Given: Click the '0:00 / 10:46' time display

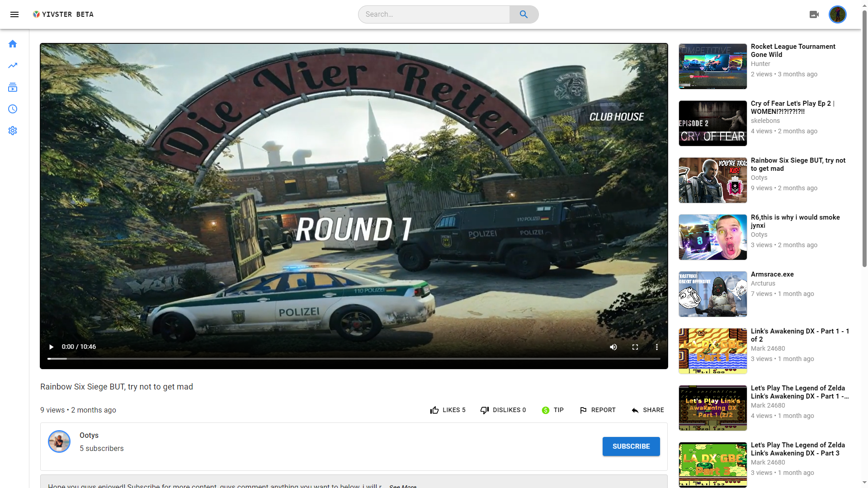Looking at the screenshot, I should [x=79, y=347].
